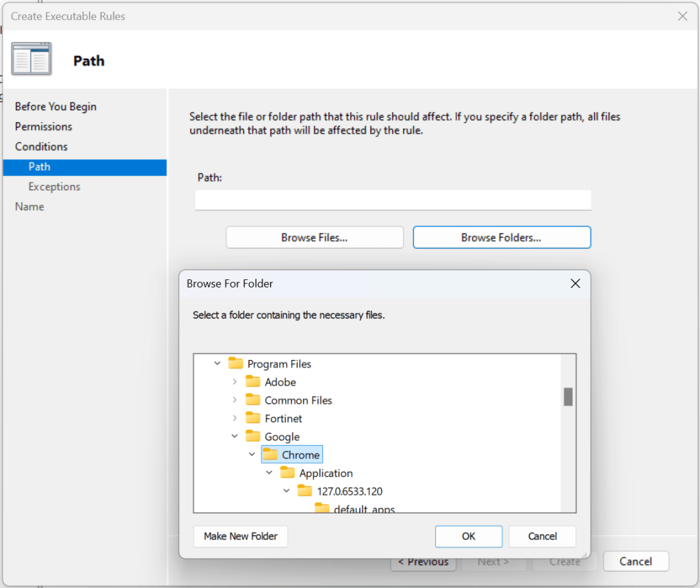The image size is (700, 588).
Task: Collapse the Google folder node
Action: coord(235,437)
